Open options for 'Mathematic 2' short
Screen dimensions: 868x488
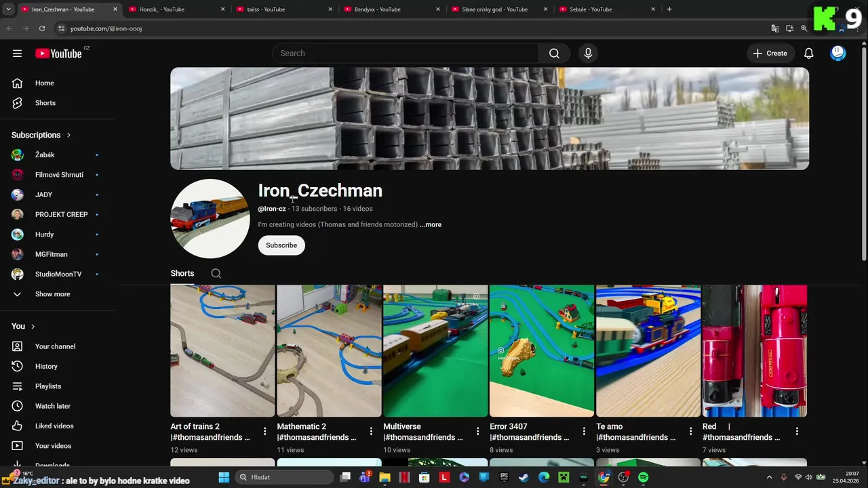click(371, 431)
